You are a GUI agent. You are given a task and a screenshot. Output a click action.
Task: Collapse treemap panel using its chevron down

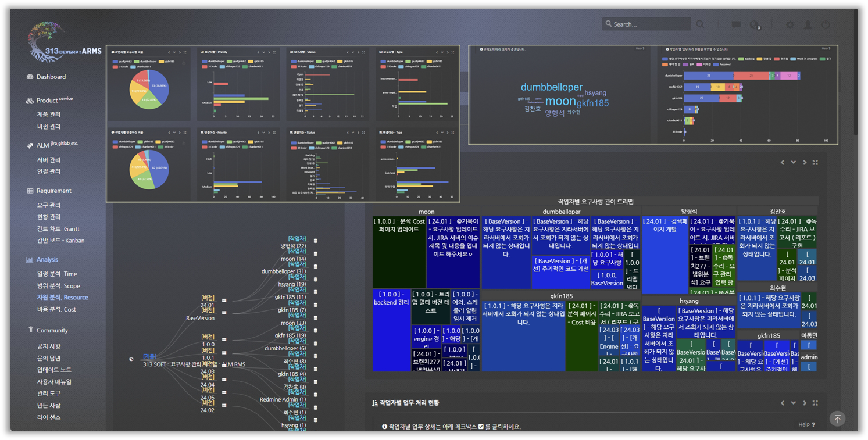pyautogui.click(x=794, y=163)
